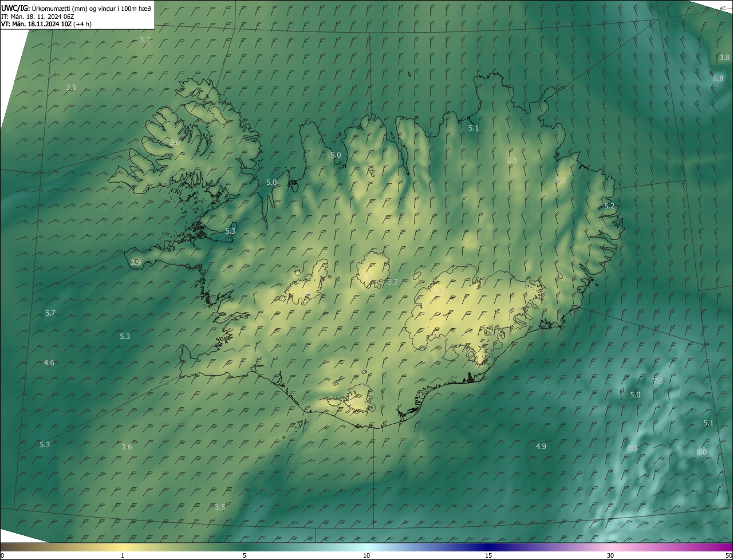
Task: Click the 6.8 precipitation value
Action: [x=718, y=78]
